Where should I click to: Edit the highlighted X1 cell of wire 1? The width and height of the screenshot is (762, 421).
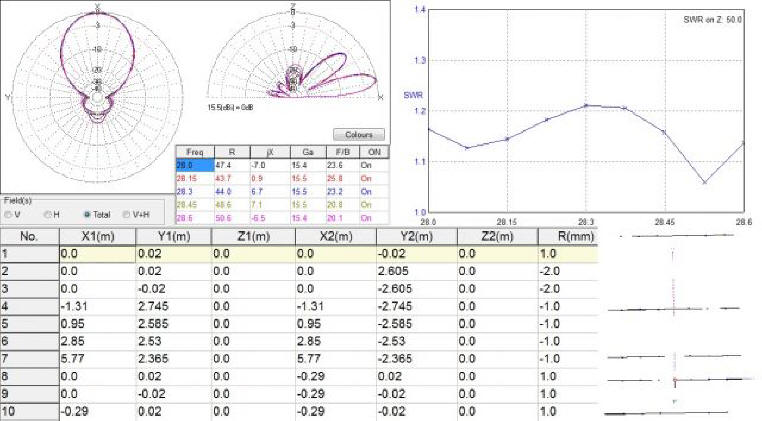tap(98, 254)
